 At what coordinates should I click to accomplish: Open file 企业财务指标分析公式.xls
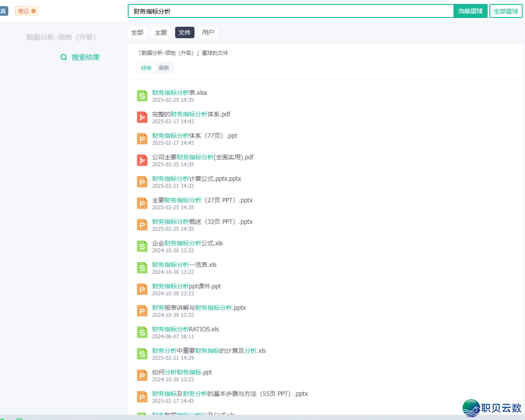188,243
